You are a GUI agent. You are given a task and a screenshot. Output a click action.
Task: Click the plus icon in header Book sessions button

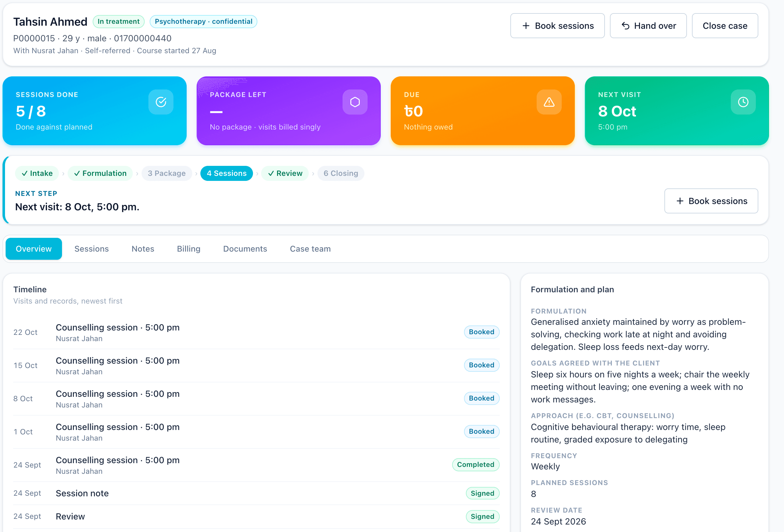pos(526,26)
